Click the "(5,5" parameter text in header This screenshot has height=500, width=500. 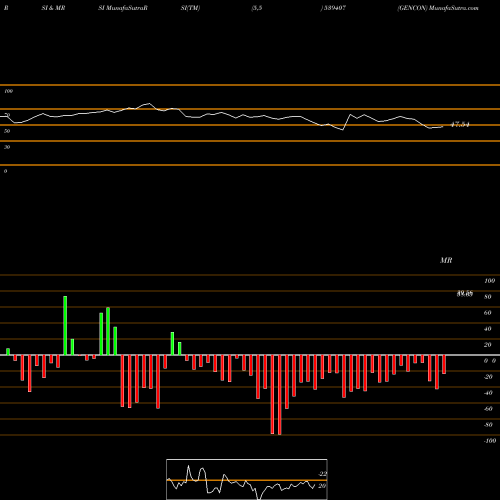point(257,8)
